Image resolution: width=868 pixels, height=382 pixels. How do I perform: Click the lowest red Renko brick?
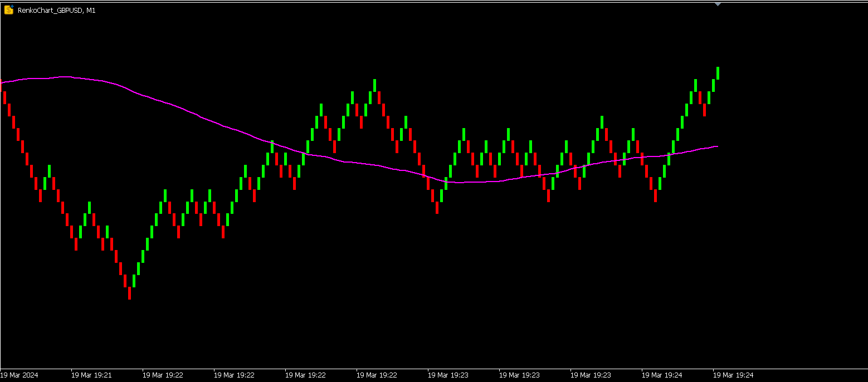click(130, 293)
